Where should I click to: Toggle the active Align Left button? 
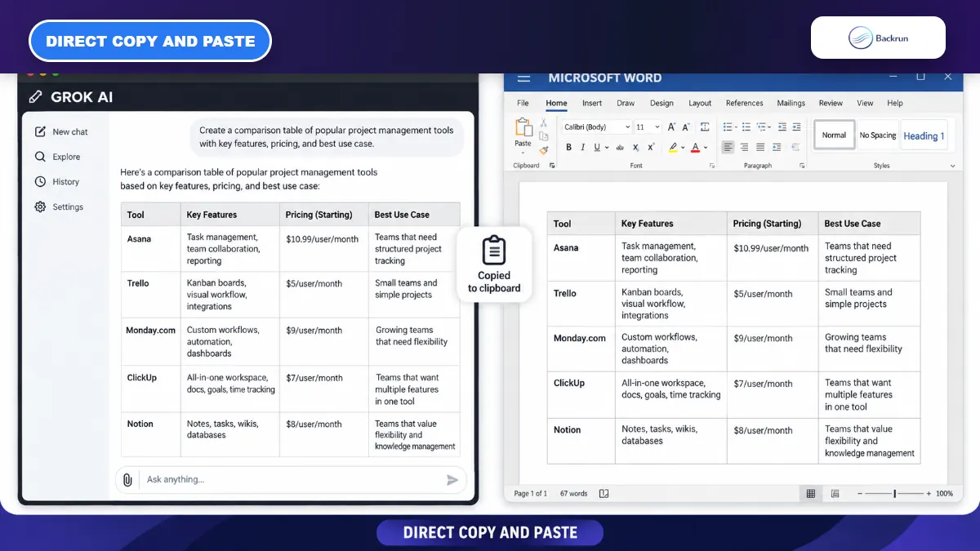(x=728, y=147)
